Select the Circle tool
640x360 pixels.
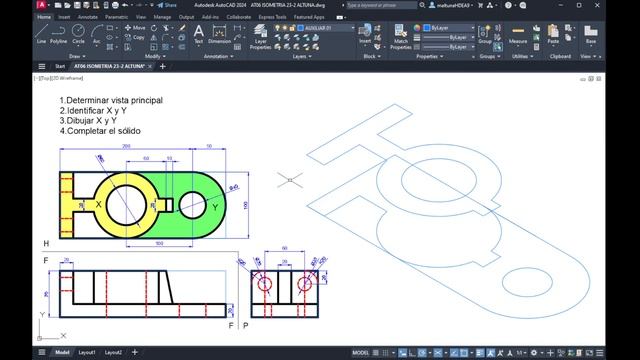point(78,33)
